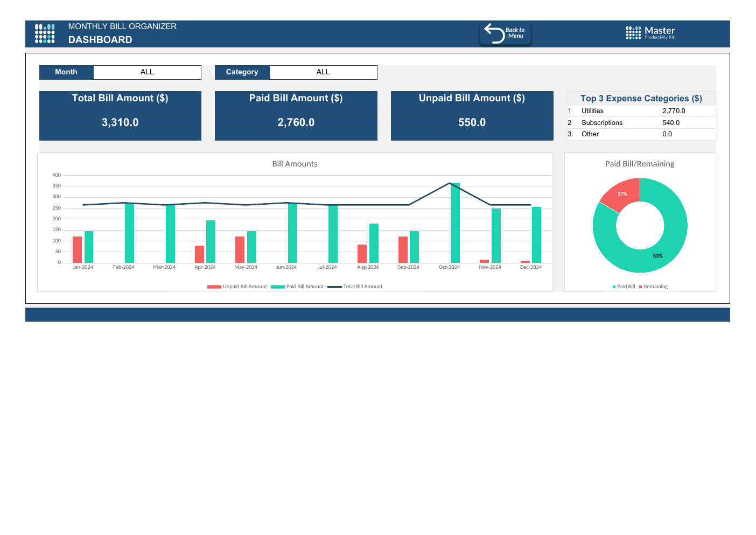
Task: Select the Subscriptions category row
Action: coord(641,123)
